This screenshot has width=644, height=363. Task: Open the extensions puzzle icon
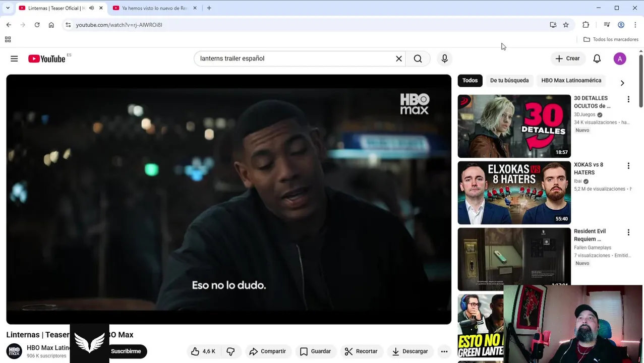click(586, 25)
